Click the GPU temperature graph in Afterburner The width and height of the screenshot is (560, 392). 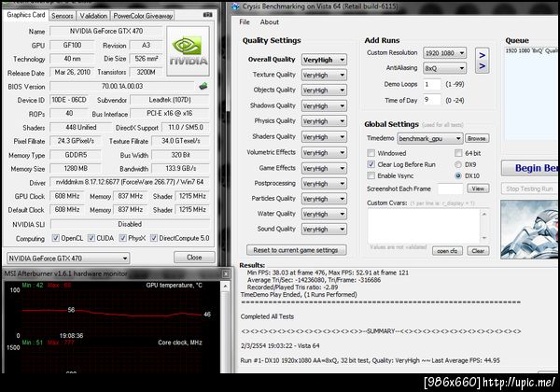[x=111, y=310]
